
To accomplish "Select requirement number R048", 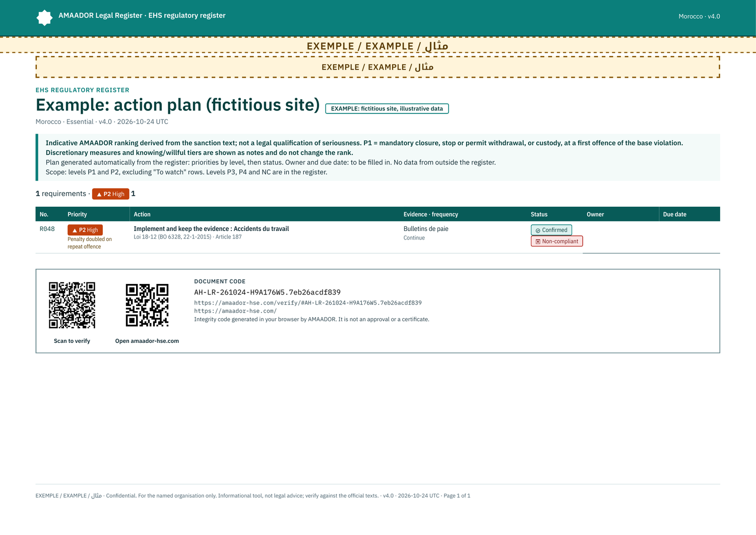I will tap(47, 229).
